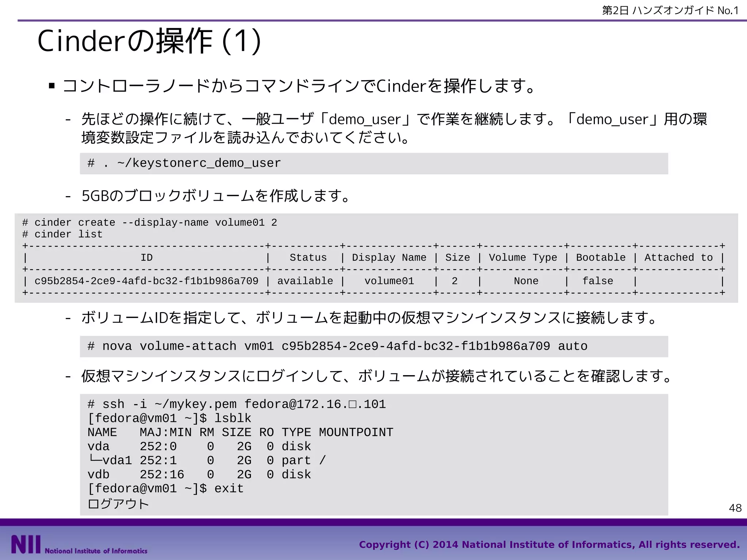Click the slide title 'Cinderの操作 (1)'
747x560 pixels.
click(149, 41)
